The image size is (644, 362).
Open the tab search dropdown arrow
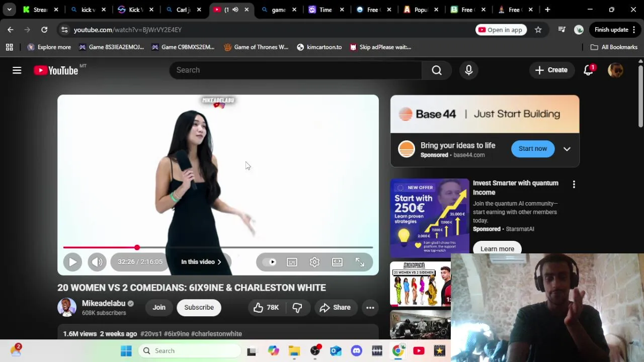click(x=9, y=10)
